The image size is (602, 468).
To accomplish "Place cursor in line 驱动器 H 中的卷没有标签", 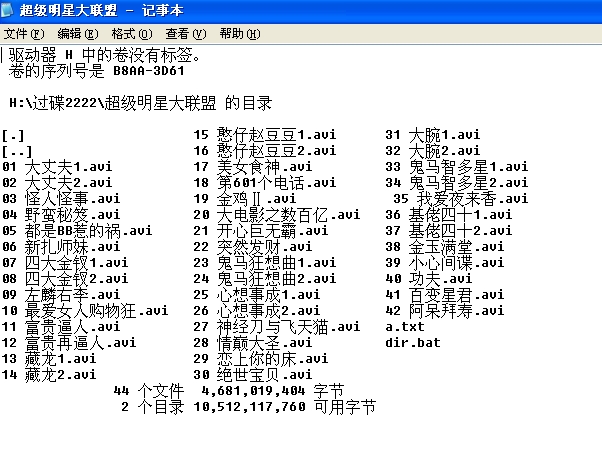I will [x=104, y=55].
